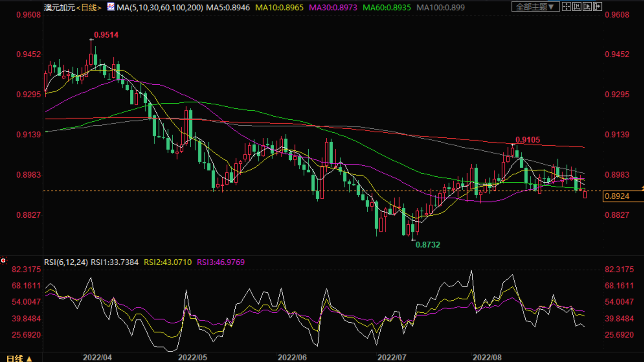Select the RSI(6,12,24) indicator label
Screen dimensions: 644x362
66,262
